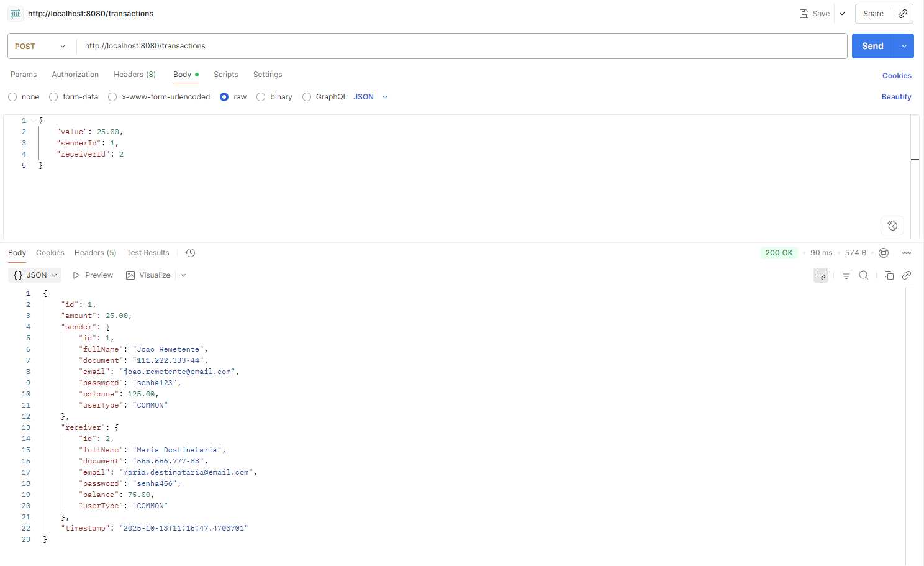Select the form-data radio button
Image resolution: width=924 pixels, height=566 pixels.
(x=54, y=97)
